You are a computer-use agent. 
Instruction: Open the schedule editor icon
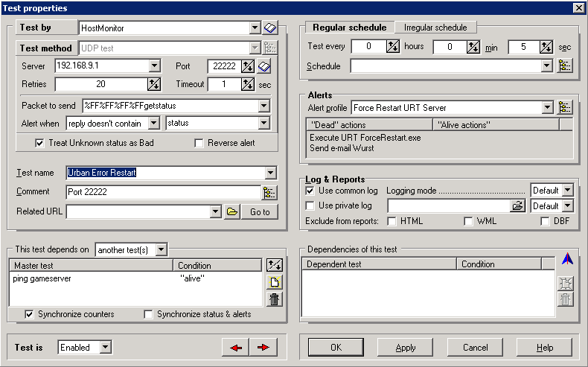[566, 66]
